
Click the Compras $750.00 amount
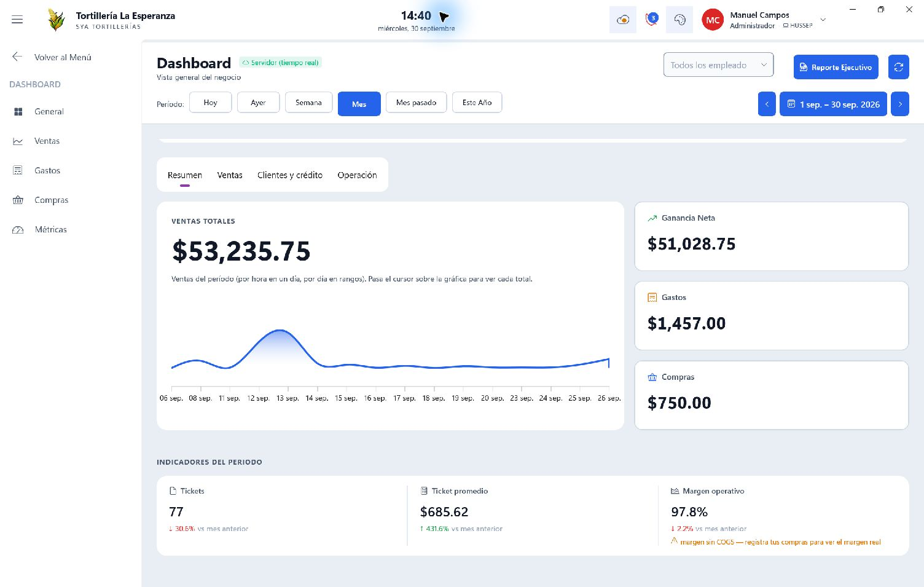[x=679, y=403]
